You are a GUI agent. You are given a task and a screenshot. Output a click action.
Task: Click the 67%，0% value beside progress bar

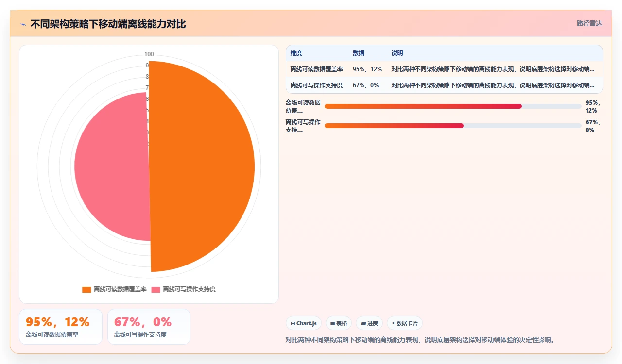point(593,126)
